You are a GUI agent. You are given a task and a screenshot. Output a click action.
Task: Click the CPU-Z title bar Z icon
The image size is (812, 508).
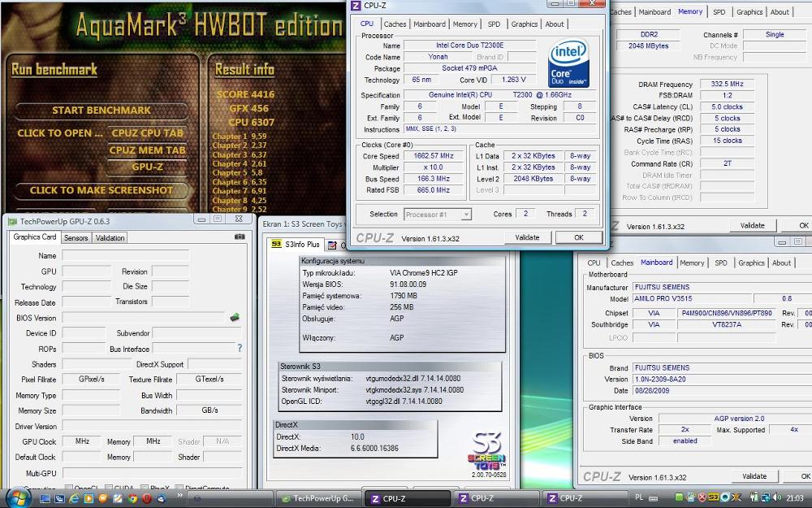(x=356, y=6)
